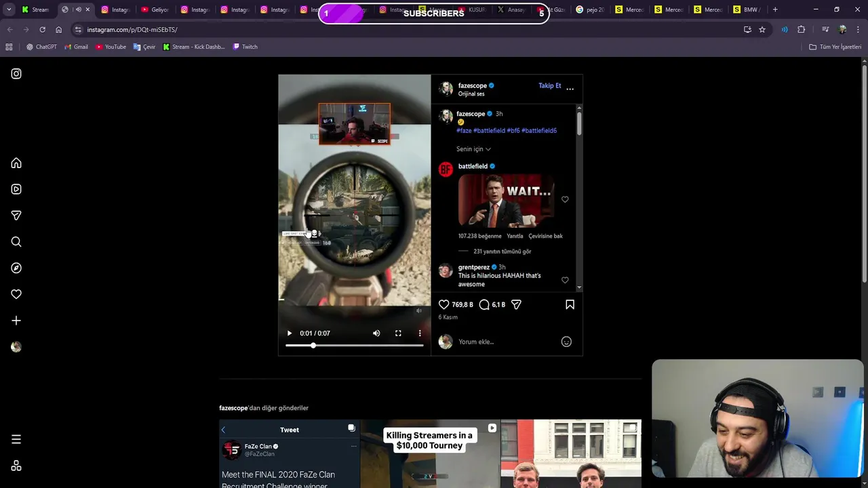Expand 231 yanıtın tümünü gör replies
The width and height of the screenshot is (868, 488).
[502, 251]
